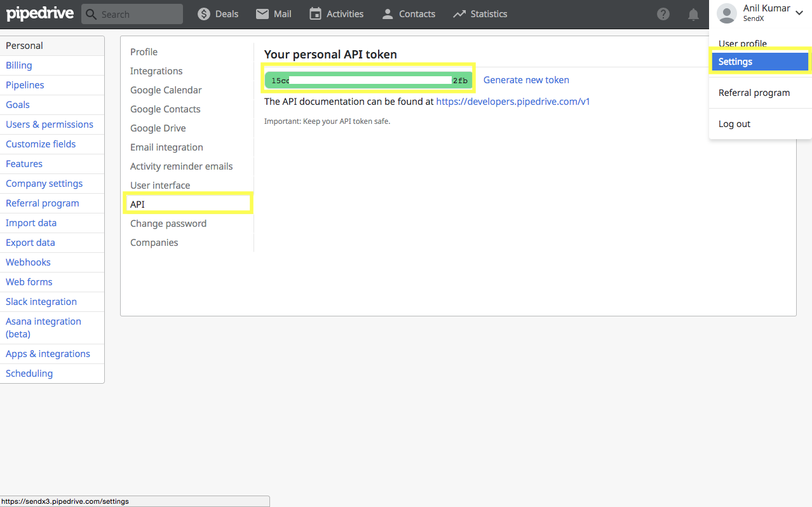Focus the Search input field
Screen dimensions: 812x507
132,14
